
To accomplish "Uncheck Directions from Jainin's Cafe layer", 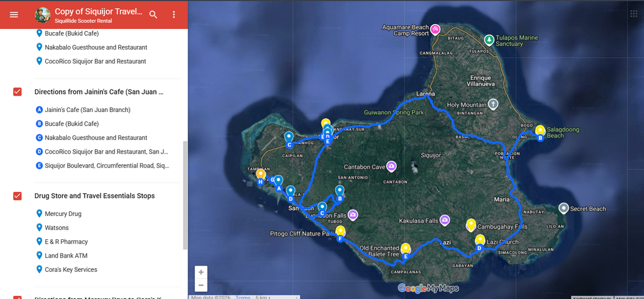I will (17, 92).
